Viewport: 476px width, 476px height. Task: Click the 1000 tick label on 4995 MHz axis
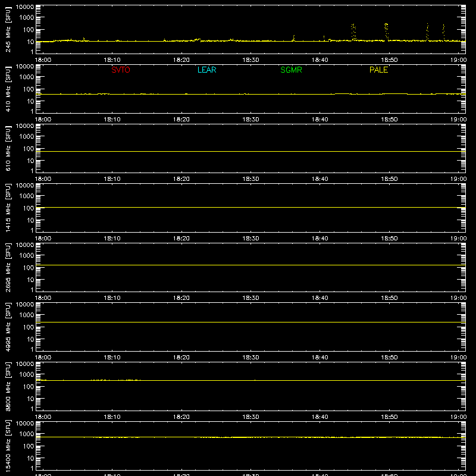pos(27,315)
